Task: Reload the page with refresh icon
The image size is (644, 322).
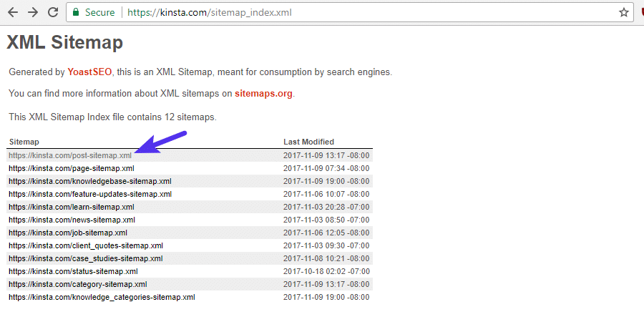Action: [53, 12]
